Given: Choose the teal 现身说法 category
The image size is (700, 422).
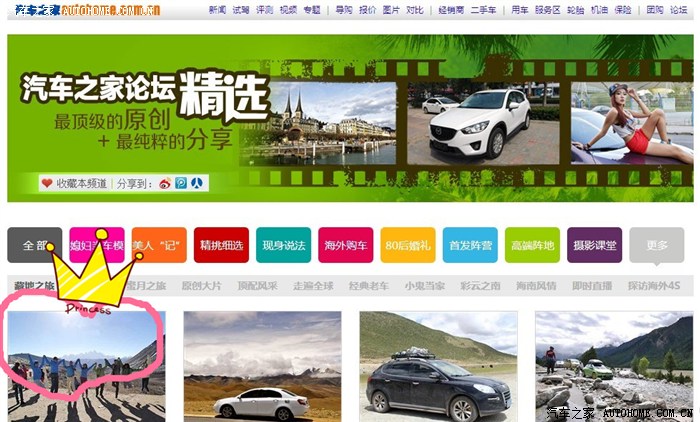Looking at the screenshot, I should (x=283, y=245).
